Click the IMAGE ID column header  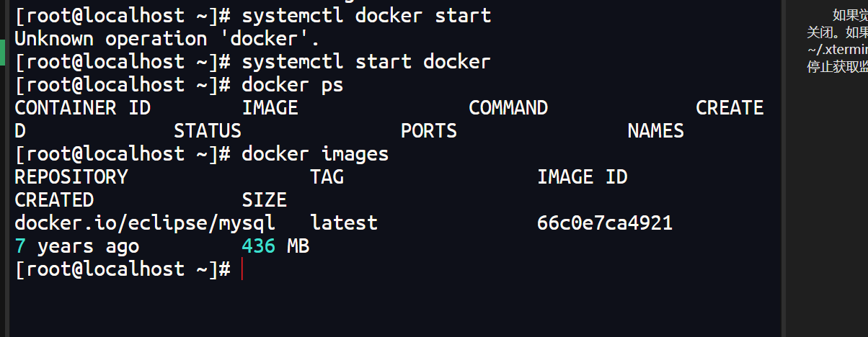[582, 177]
